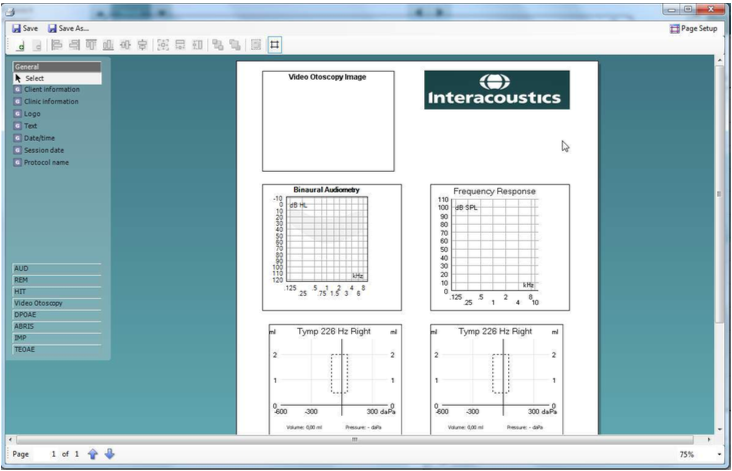Image resolution: width=732 pixels, height=471 pixels.
Task: Select the Frequency Response chart element
Action: [500, 247]
